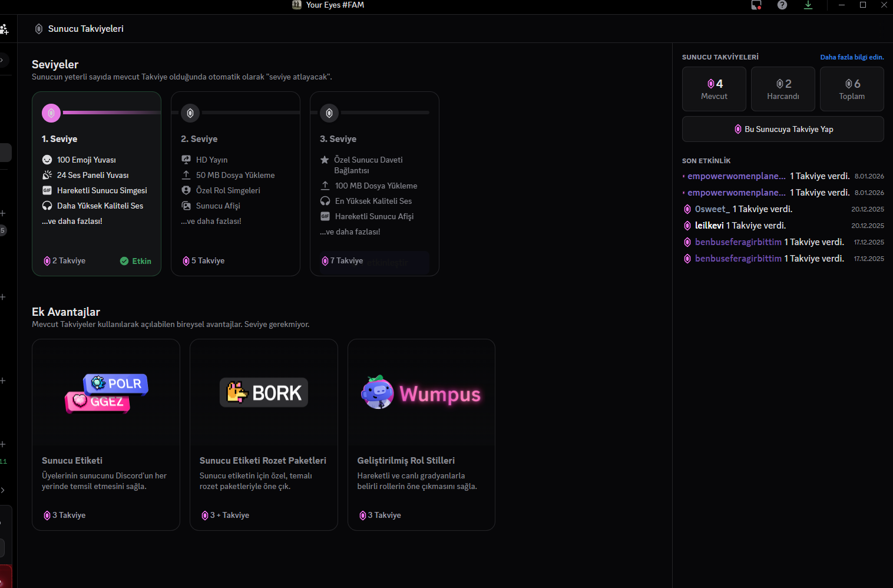
Task: Click the Your Eyes #FAM server icon
Action: click(x=297, y=5)
